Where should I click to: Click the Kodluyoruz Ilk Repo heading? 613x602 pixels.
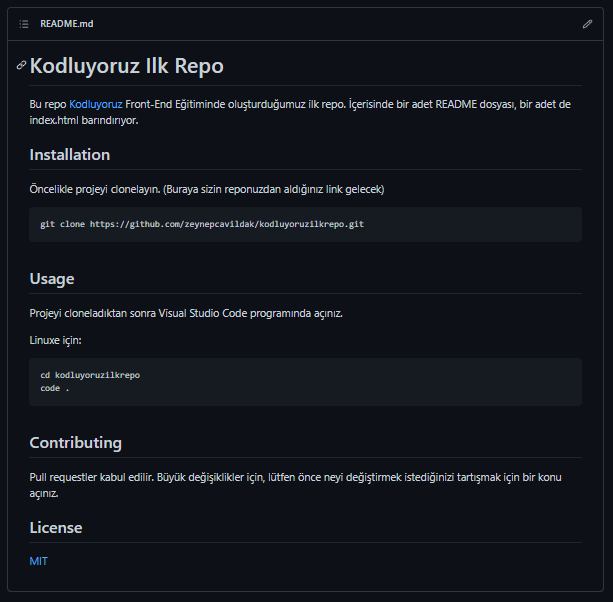(127, 66)
